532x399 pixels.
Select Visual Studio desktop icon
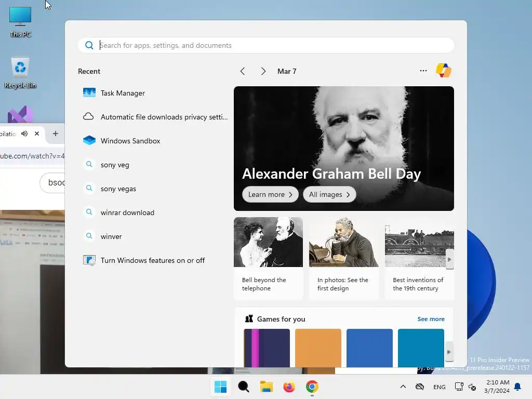20,115
